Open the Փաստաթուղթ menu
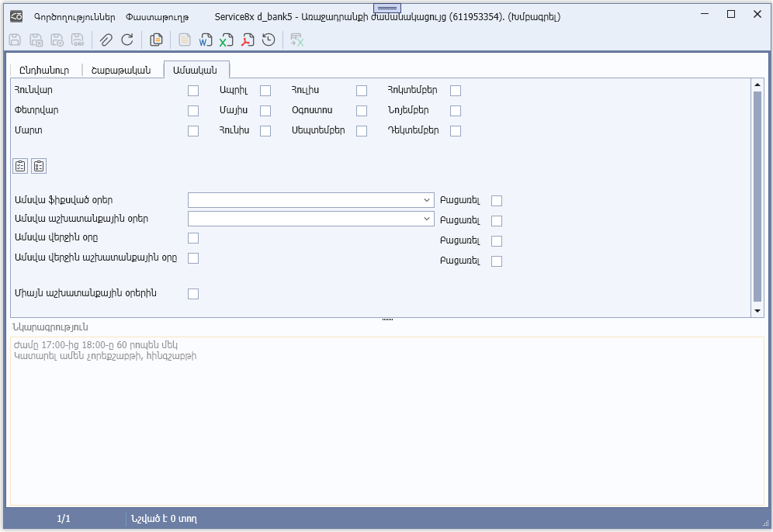This screenshot has height=532, width=773. coord(158,16)
